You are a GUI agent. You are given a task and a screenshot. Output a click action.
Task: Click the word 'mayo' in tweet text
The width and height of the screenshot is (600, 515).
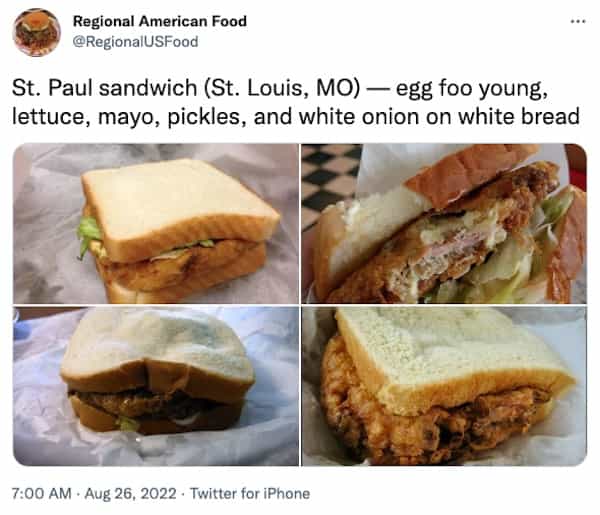[x=129, y=118]
